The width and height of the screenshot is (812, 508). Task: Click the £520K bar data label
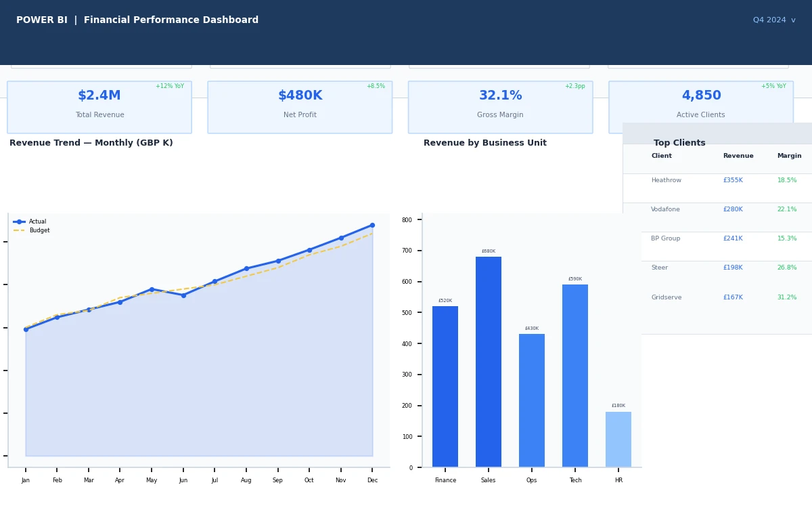point(445,301)
